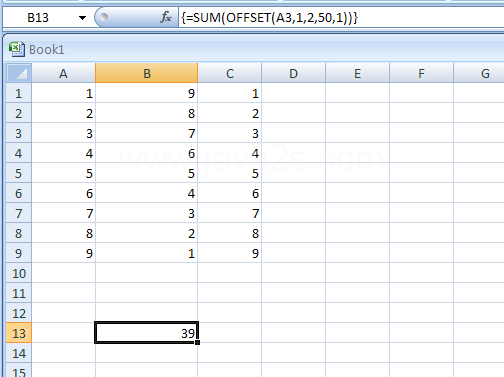Viewport: 504px width, 377px height.
Task: Click cell B9 containing 1
Action: click(147, 253)
